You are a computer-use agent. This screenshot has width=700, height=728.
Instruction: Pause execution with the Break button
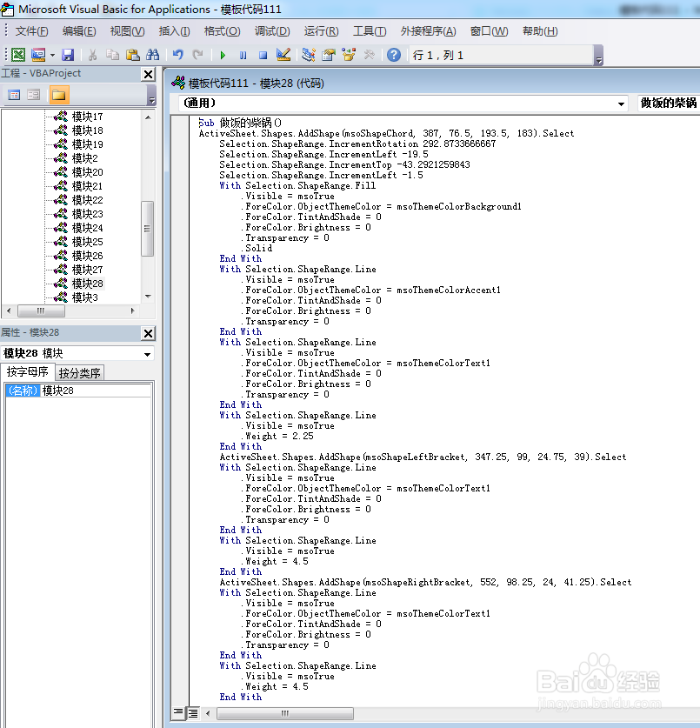click(243, 56)
